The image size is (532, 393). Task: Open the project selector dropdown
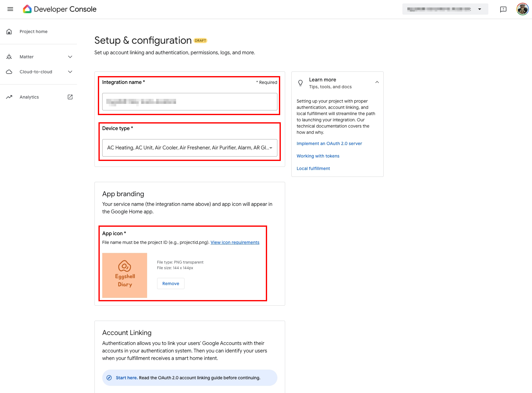[x=445, y=9]
